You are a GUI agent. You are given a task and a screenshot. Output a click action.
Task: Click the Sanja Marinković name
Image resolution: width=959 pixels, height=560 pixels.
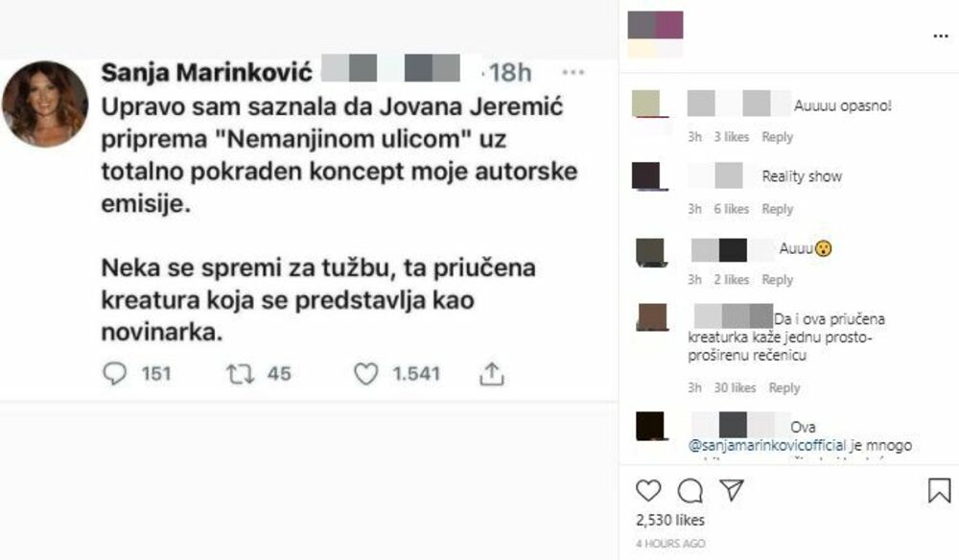tap(207, 73)
